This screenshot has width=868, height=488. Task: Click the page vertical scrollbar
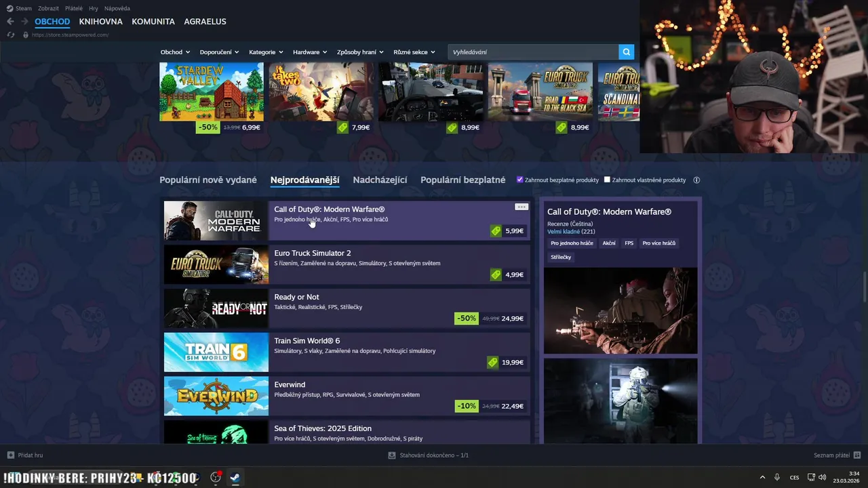[865, 288]
